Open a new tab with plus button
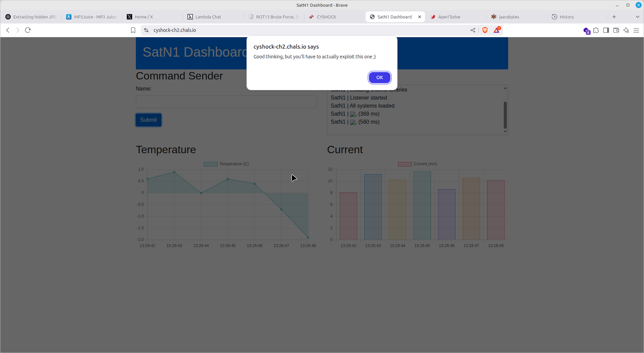The width and height of the screenshot is (644, 353). click(x=614, y=17)
